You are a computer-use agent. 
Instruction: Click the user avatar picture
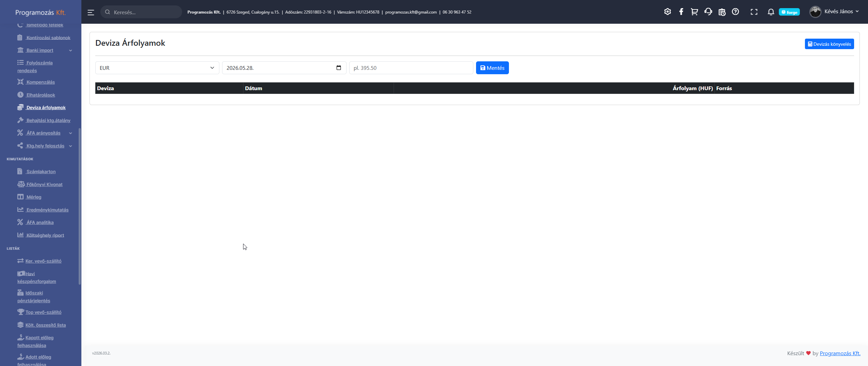point(815,12)
